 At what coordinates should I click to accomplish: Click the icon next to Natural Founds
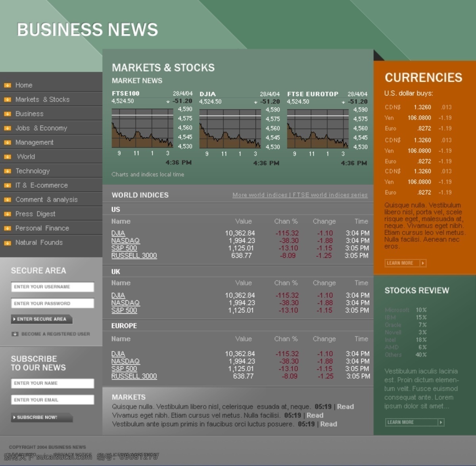point(7,243)
